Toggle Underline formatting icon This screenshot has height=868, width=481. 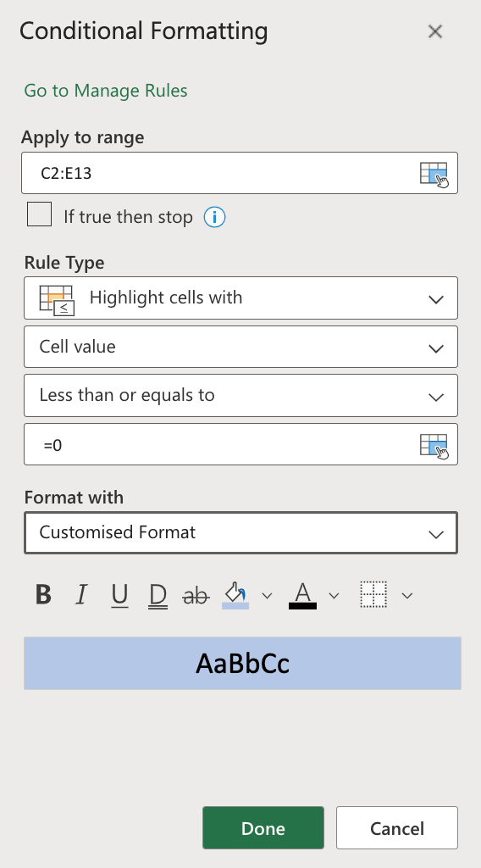coord(119,596)
